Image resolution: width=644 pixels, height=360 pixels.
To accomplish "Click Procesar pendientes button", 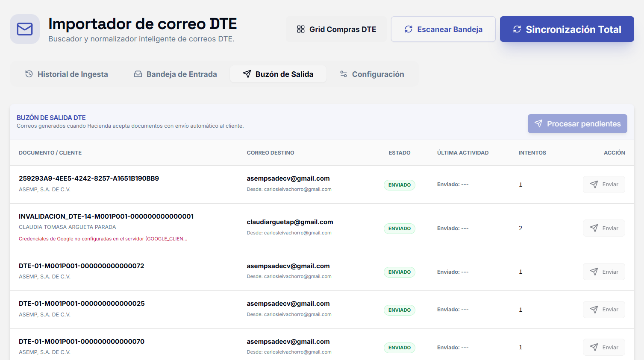I will point(577,123).
